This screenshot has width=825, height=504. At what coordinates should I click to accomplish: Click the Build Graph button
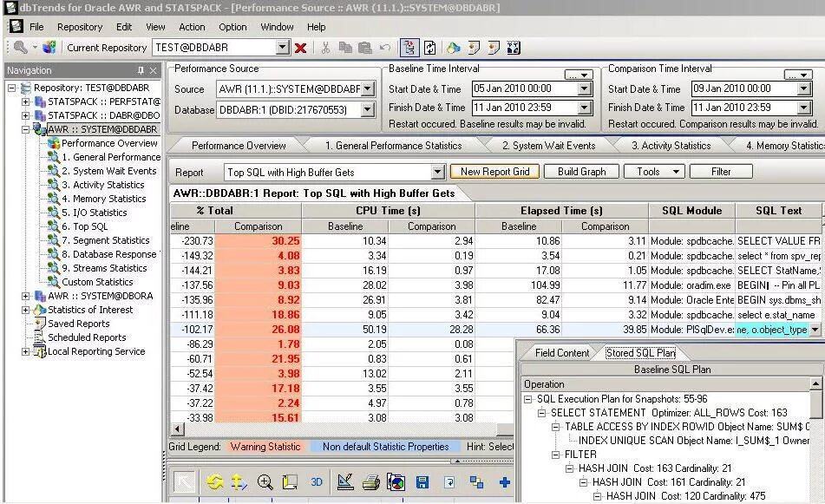pos(581,172)
